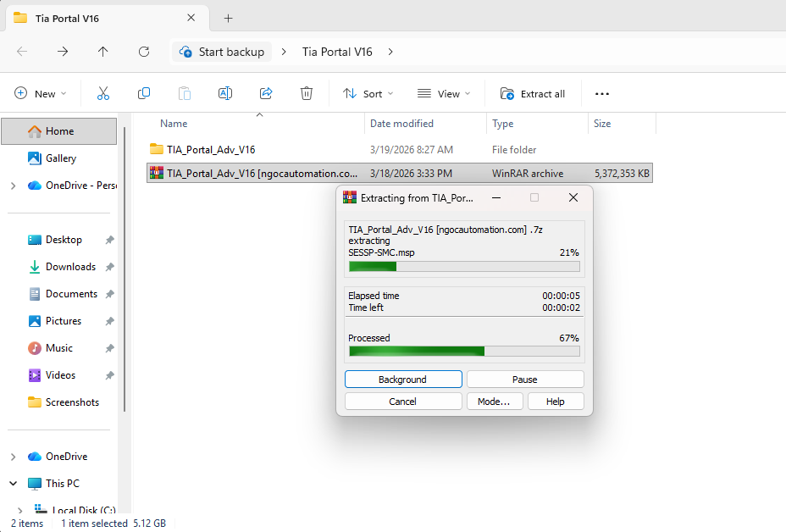Open Downloads in the sidebar
The width and height of the screenshot is (786, 532).
click(70, 267)
